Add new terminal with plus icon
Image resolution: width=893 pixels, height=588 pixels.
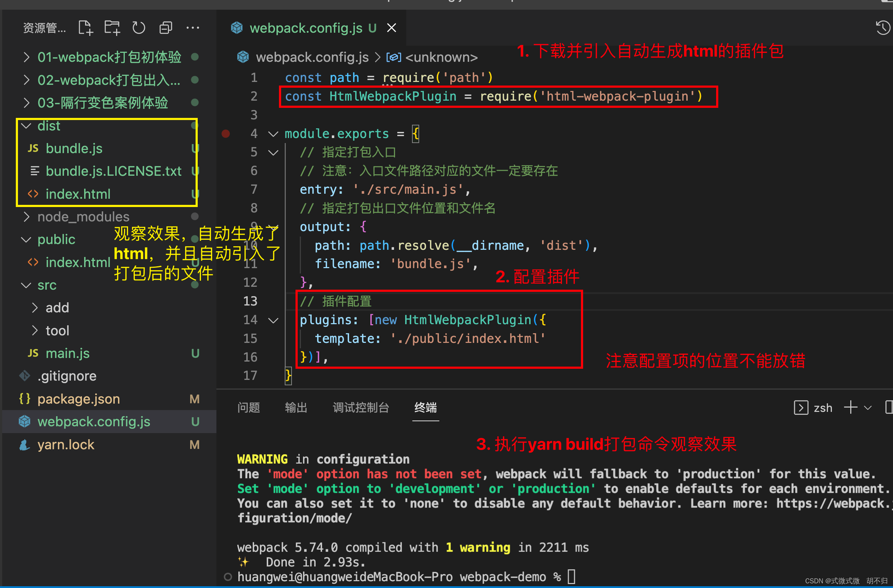pyautogui.click(x=851, y=407)
